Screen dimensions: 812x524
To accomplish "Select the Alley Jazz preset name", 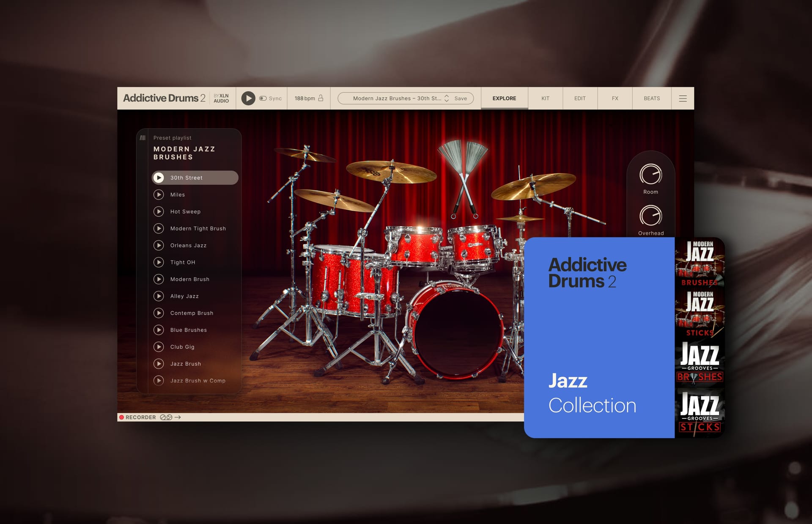I will click(184, 296).
